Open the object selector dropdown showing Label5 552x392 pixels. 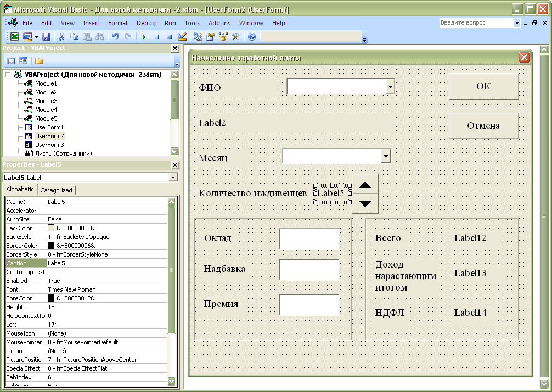pos(174,177)
